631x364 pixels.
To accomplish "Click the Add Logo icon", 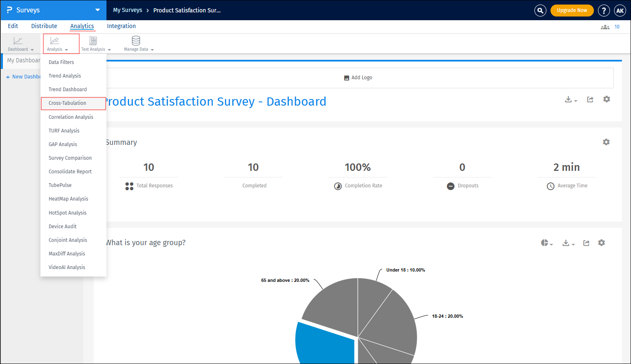I will pyautogui.click(x=347, y=77).
